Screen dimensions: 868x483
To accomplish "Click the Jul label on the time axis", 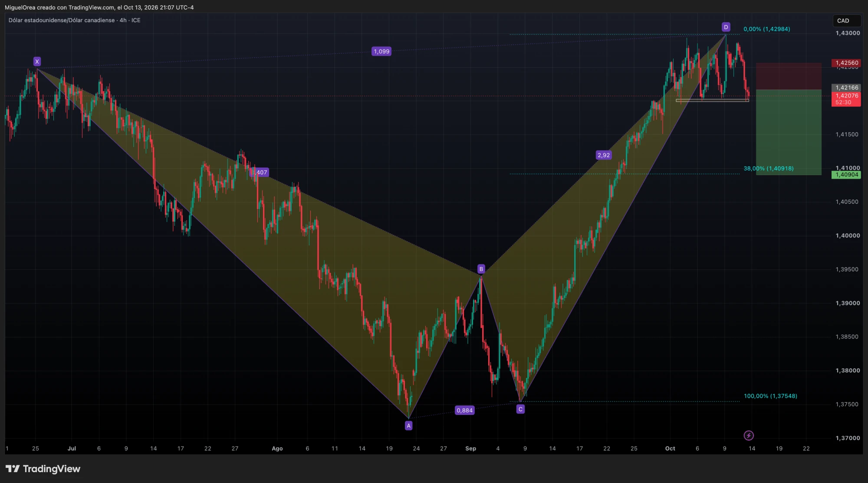I will click(72, 448).
